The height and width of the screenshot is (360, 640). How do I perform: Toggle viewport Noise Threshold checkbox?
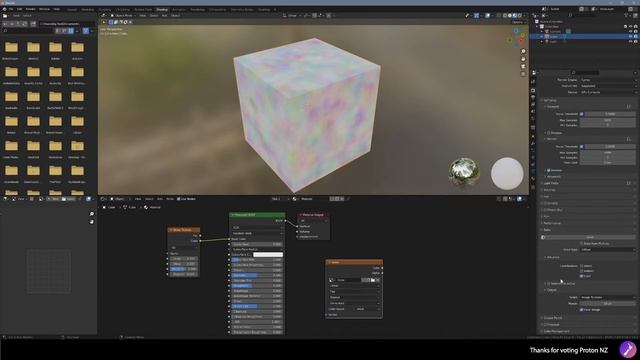tap(582, 114)
